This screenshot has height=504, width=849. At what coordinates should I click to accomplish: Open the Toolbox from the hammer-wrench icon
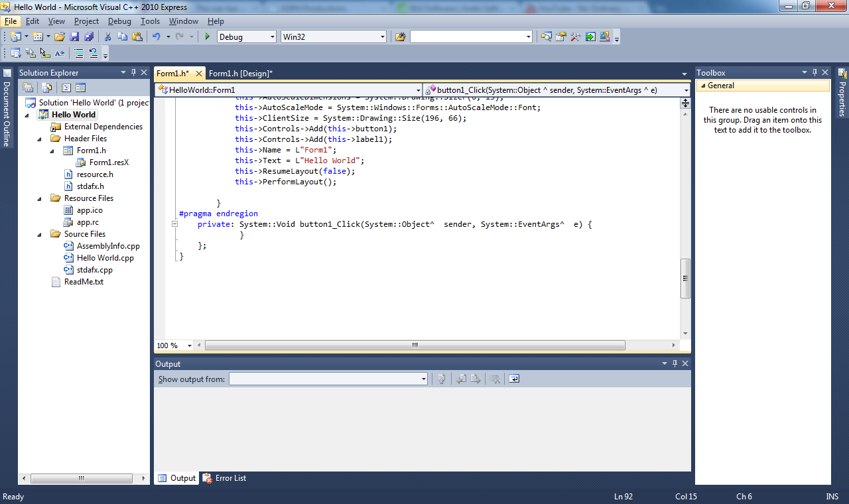[x=576, y=36]
